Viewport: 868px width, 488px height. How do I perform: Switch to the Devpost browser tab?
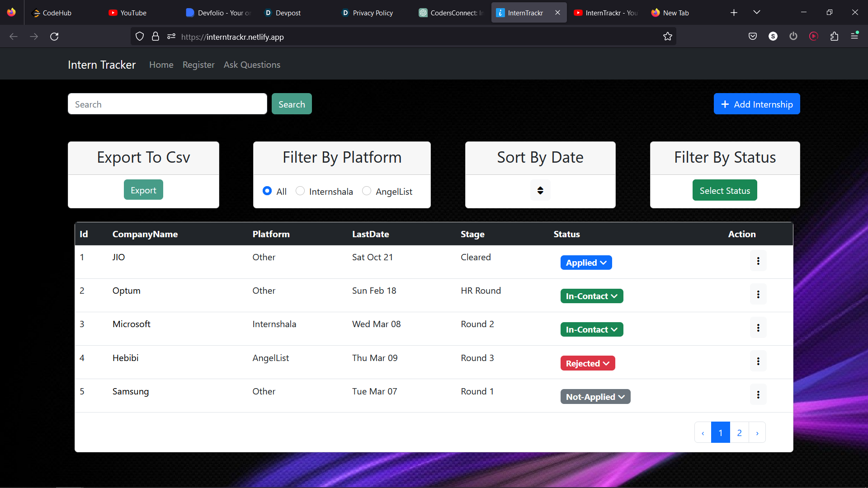point(288,13)
